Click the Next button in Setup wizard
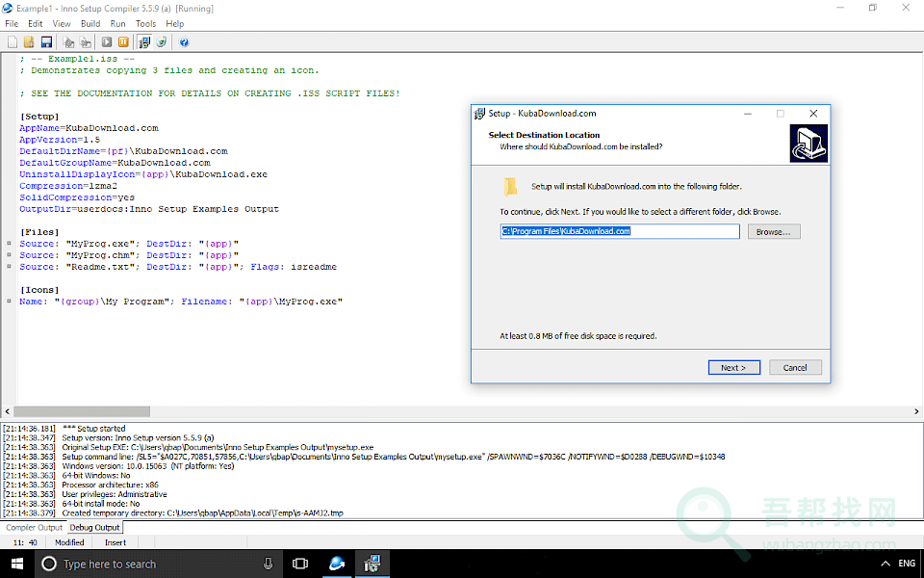Viewport: 924px width, 578px height. point(733,367)
